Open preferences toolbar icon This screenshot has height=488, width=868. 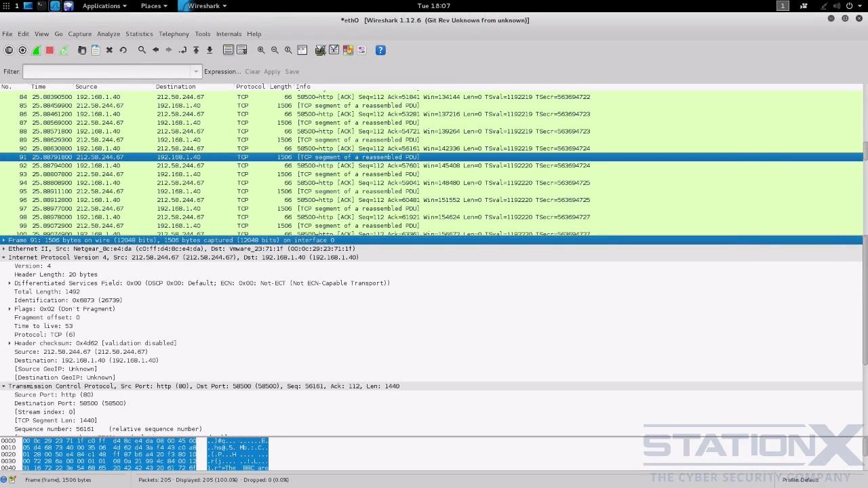pyautogui.click(x=361, y=50)
